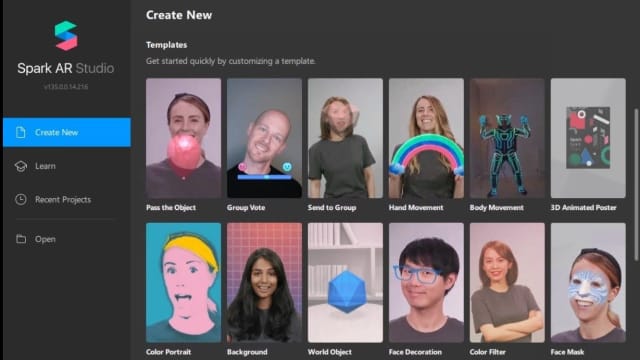Click the templates vertical scrollbar

(636, 184)
